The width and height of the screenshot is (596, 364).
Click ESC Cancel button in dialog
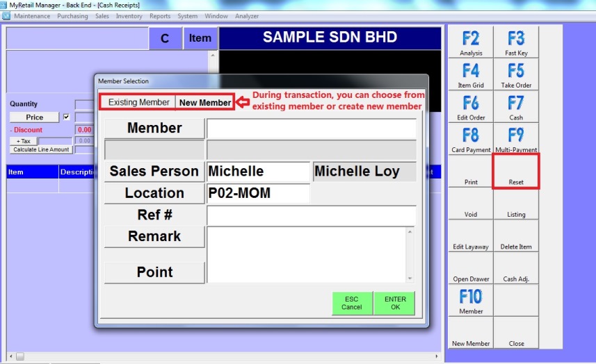pyautogui.click(x=352, y=303)
